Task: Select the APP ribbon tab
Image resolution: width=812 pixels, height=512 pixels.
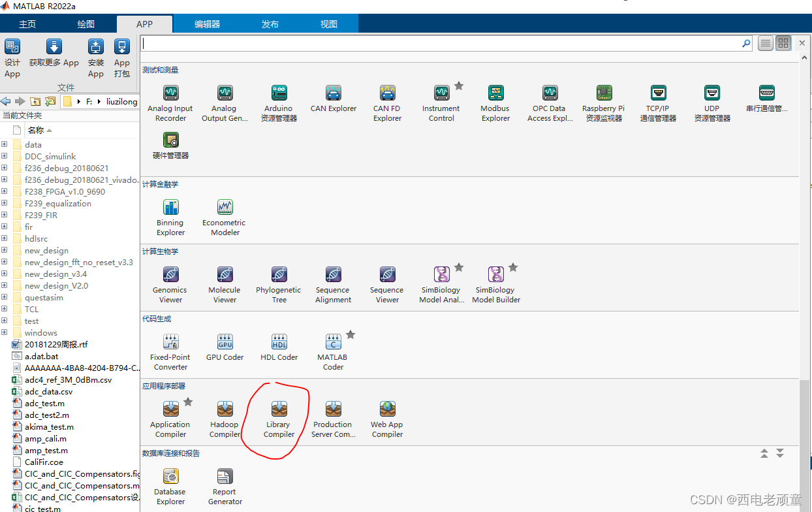Action: [x=145, y=24]
